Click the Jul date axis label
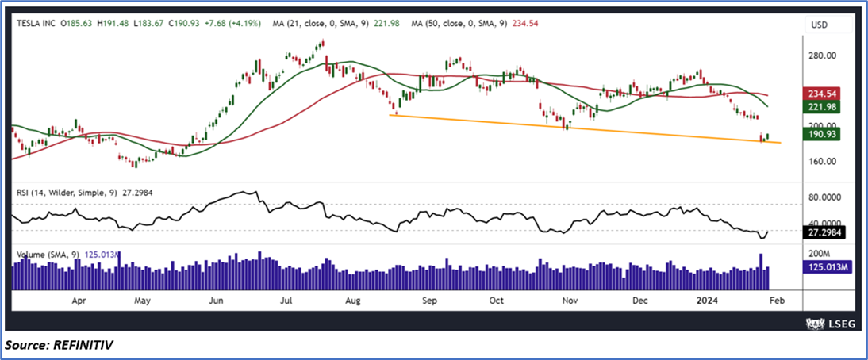Image resolution: width=868 pixels, height=360 pixels. click(286, 301)
